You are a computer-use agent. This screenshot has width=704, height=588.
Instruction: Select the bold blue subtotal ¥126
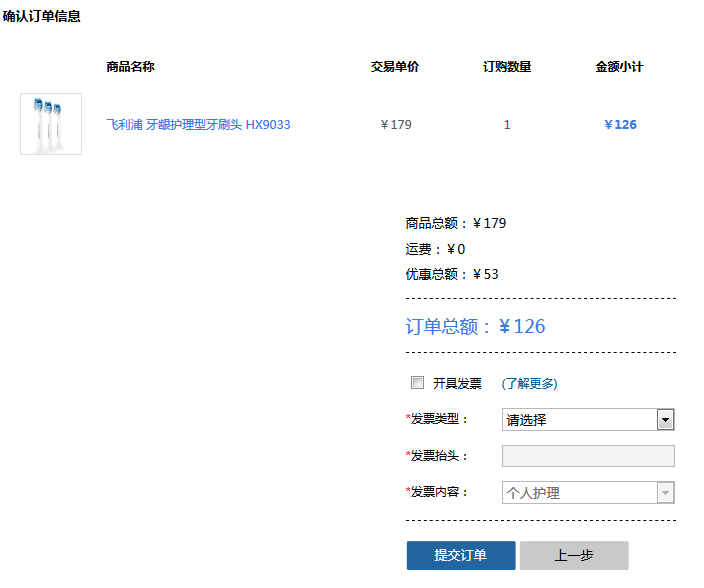point(620,124)
